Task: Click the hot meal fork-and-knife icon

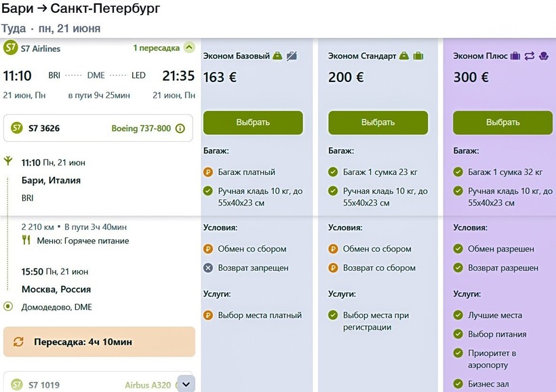Action: point(26,240)
